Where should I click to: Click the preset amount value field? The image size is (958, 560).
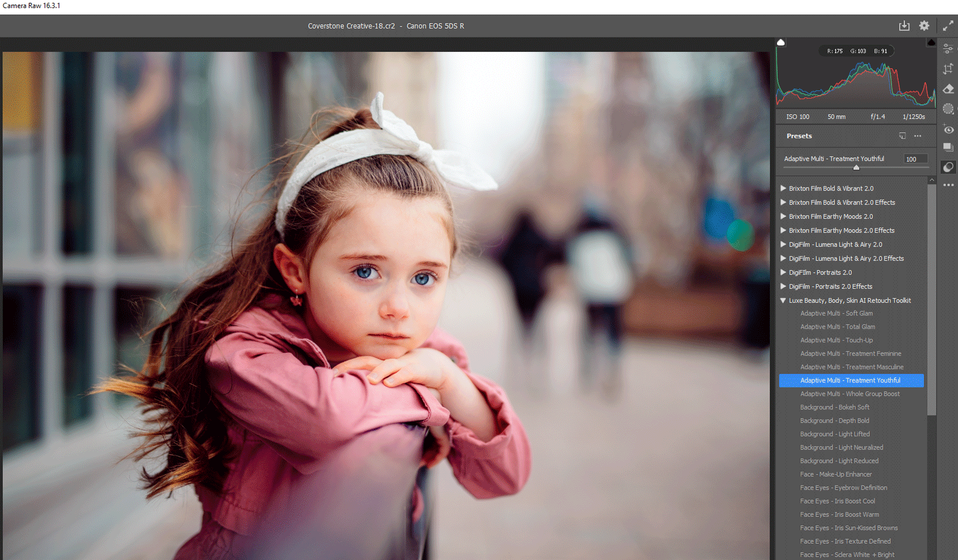pyautogui.click(x=915, y=159)
